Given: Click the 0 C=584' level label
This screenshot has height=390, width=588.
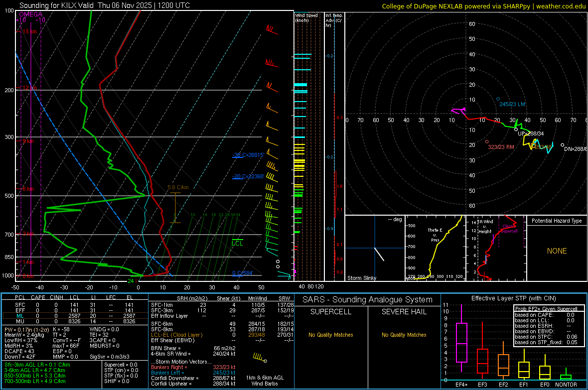Looking at the screenshot, I should pos(243,273).
